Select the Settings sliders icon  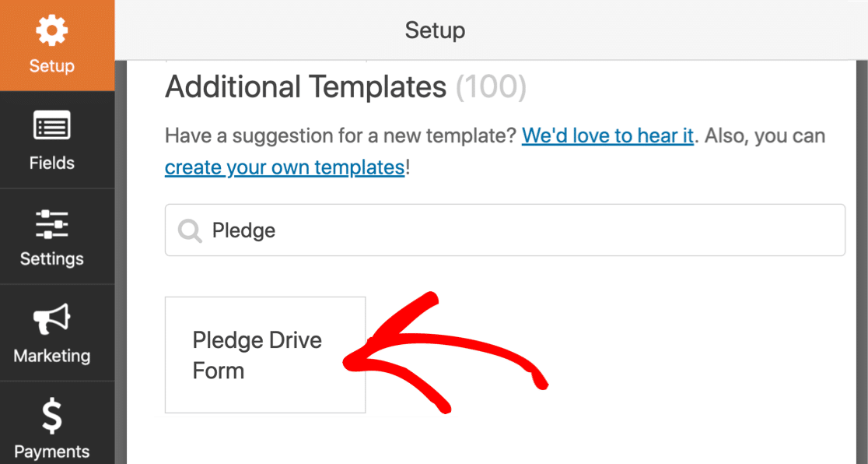click(x=51, y=224)
